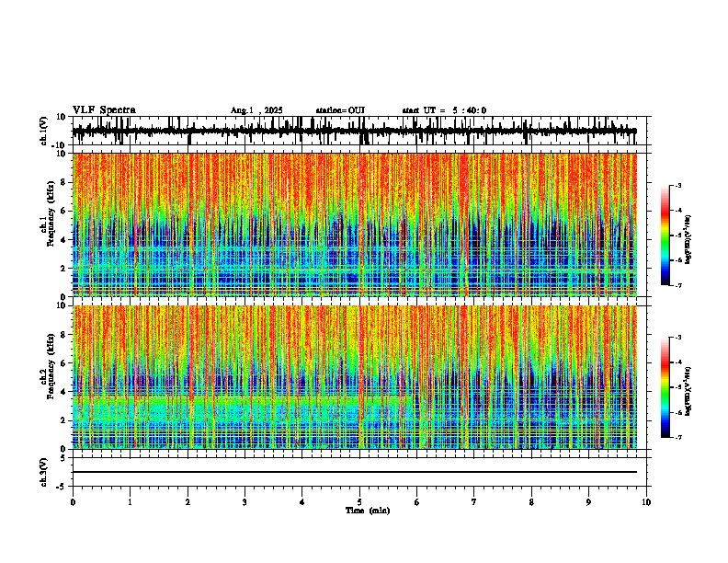Click the flat ch.3 trace line
This screenshot has width=728, height=563.
pyautogui.click(x=355, y=472)
